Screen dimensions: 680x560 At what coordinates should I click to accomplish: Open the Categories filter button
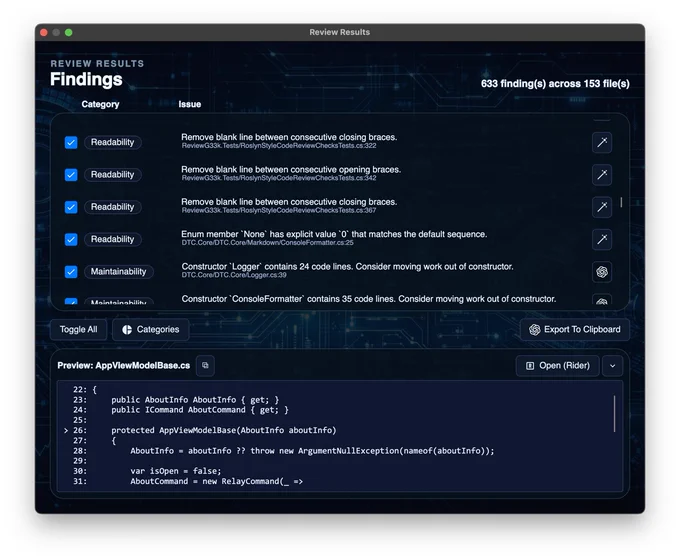150,330
